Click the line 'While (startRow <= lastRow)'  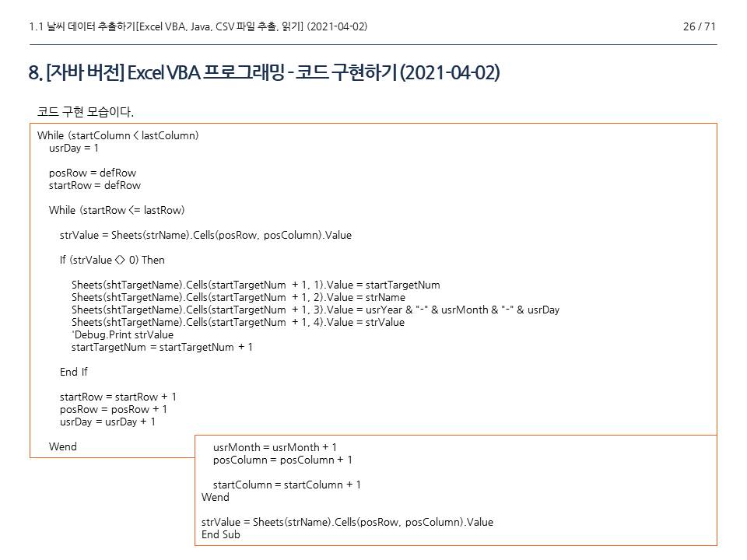[x=117, y=210]
